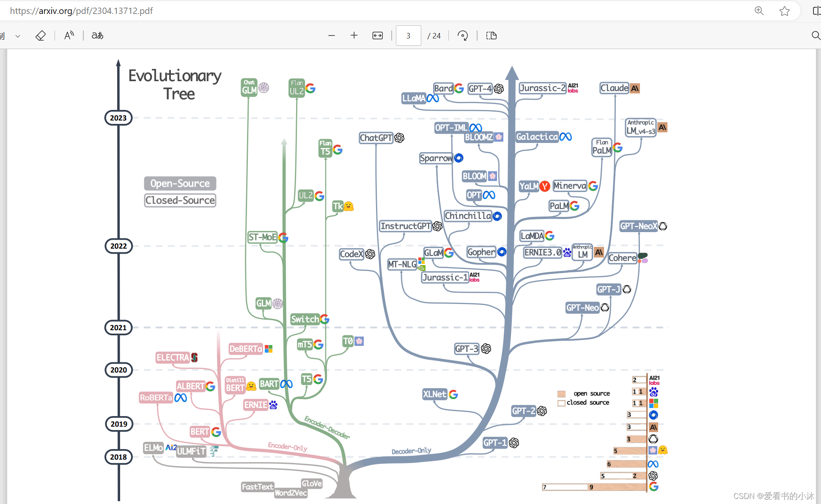The height and width of the screenshot is (504, 821).
Task: Click the Sparrow model label
Action: tap(437, 158)
